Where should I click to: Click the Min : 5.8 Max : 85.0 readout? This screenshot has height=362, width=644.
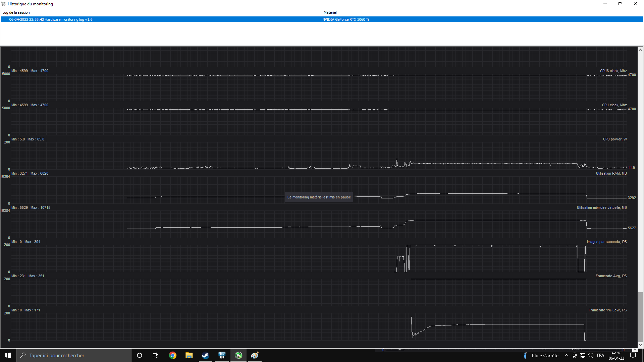28,139
